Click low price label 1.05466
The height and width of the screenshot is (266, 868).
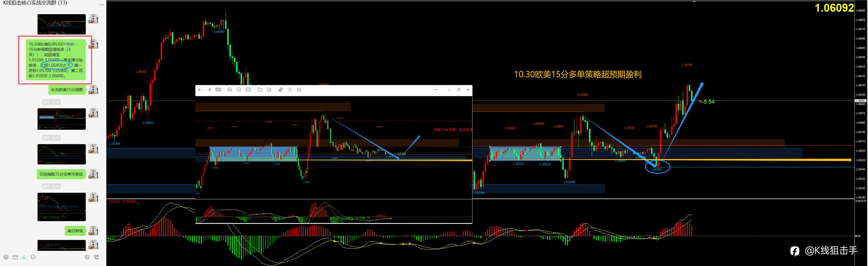point(656,170)
